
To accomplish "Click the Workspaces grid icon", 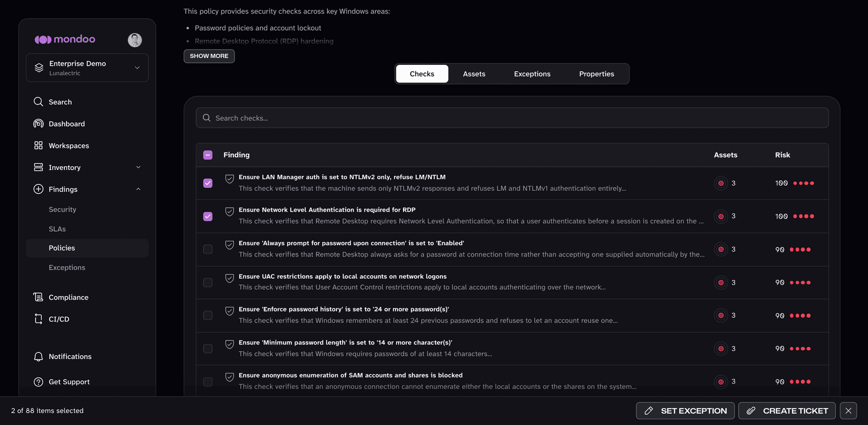I will coord(38,145).
